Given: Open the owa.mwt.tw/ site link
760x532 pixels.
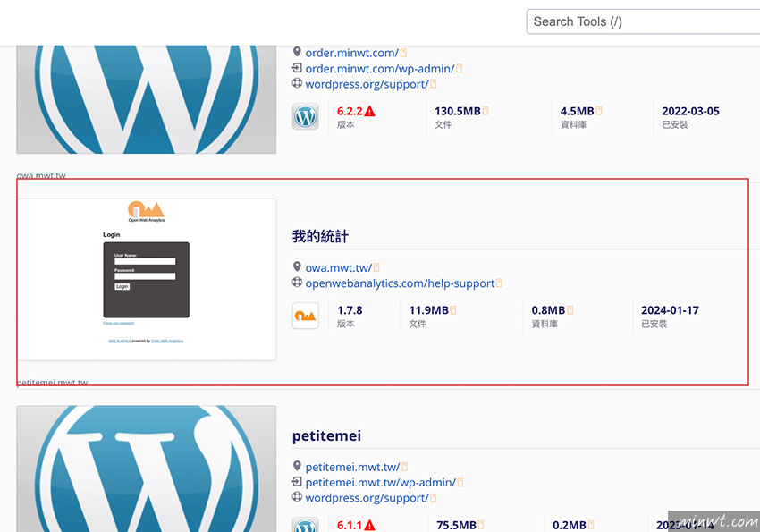Looking at the screenshot, I should (x=338, y=268).
